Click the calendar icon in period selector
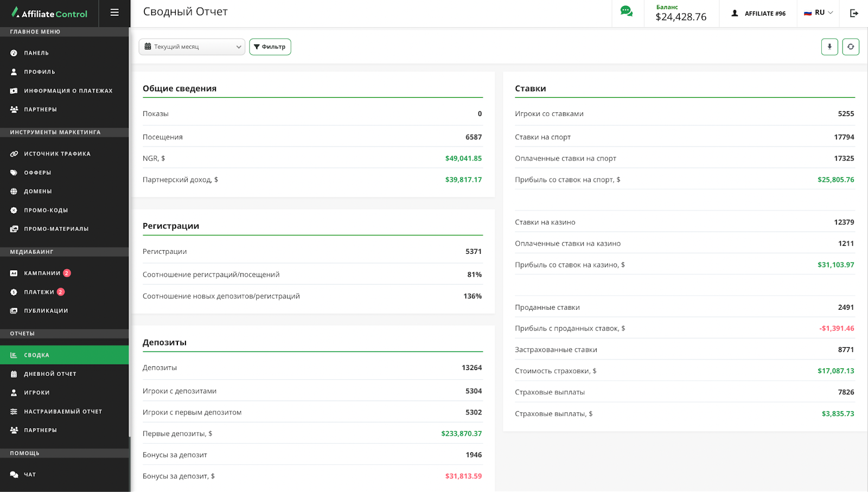Screen dimensions: 868x492 click(148, 47)
